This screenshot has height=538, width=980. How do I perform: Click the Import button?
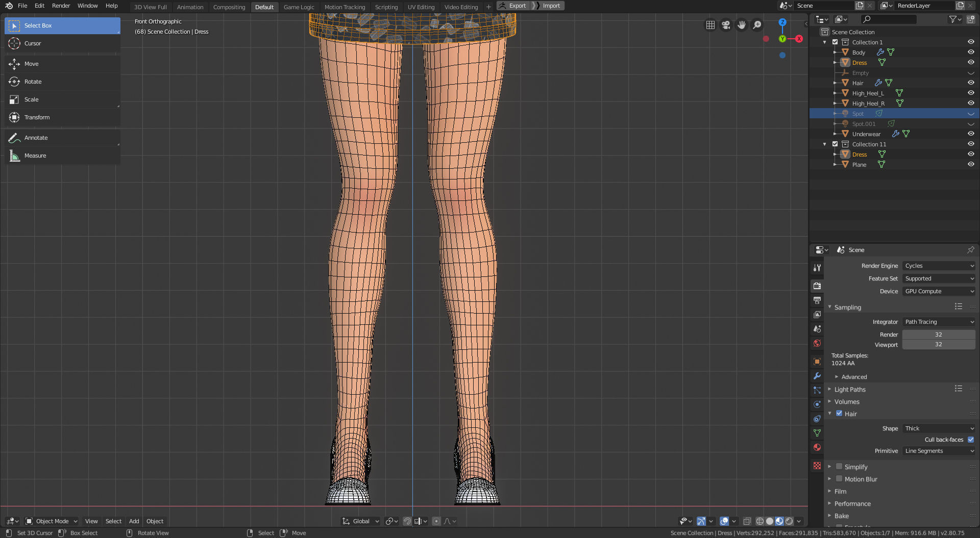click(x=548, y=6)
